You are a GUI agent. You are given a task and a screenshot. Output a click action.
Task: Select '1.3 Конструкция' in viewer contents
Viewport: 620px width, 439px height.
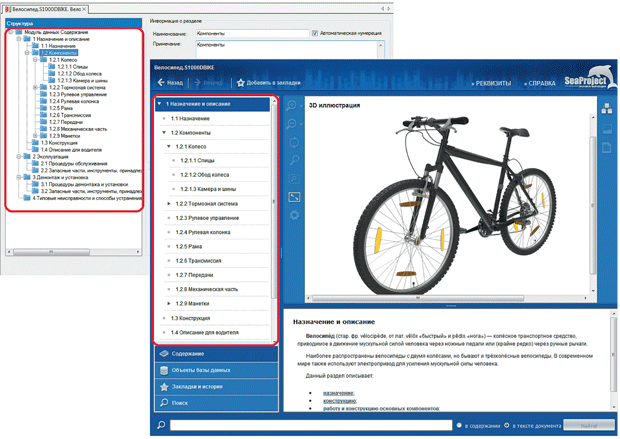[x=190, y=318]
